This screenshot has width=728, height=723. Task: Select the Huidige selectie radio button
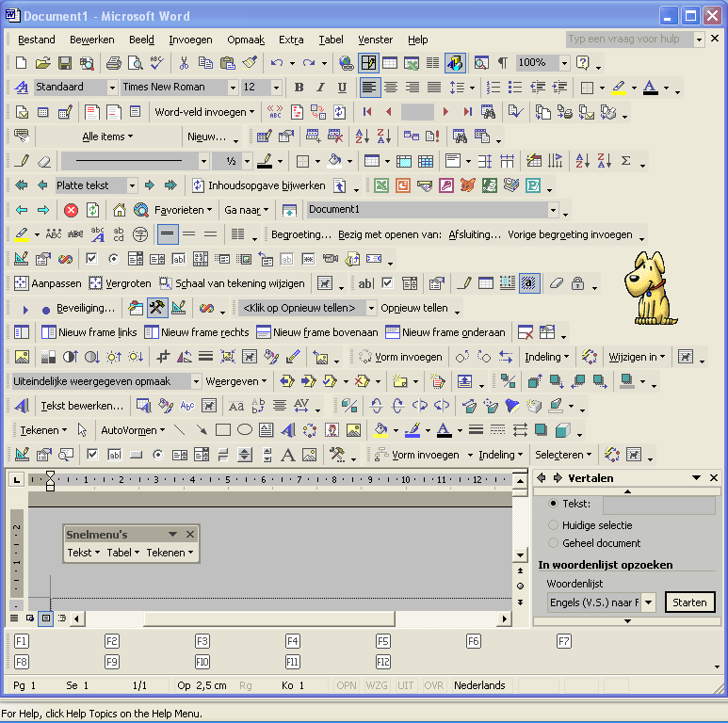(x=553, y=525)
